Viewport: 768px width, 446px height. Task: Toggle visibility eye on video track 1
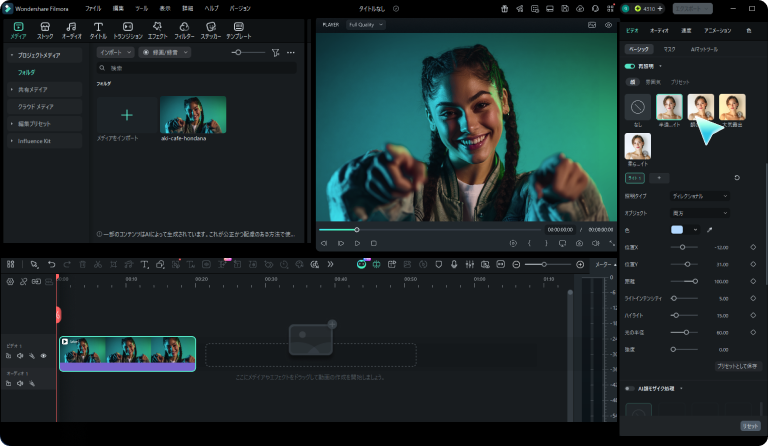click(x=43, y=356)
